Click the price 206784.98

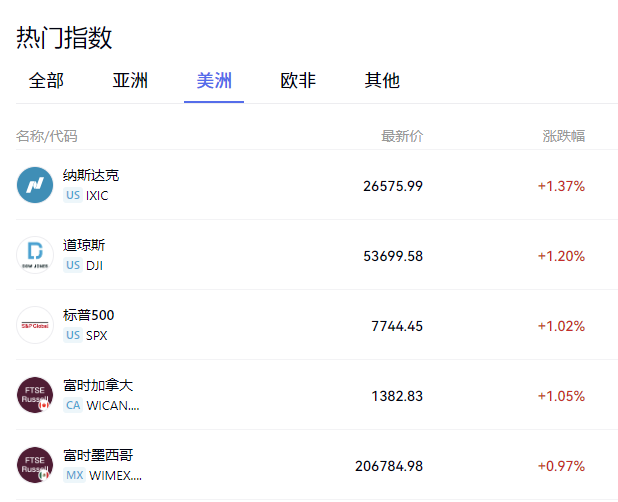pyautogui.click(x=389, y=466)
